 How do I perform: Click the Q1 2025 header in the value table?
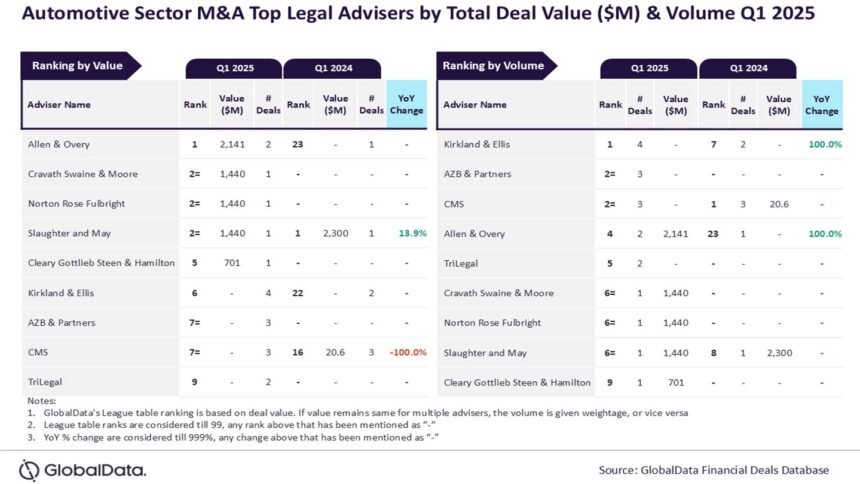point(234,69)
